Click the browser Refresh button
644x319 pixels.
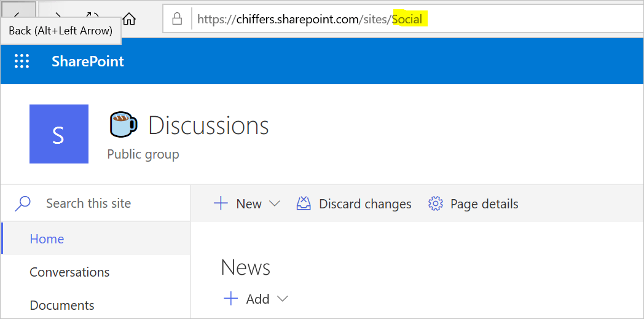coord(93,15)
